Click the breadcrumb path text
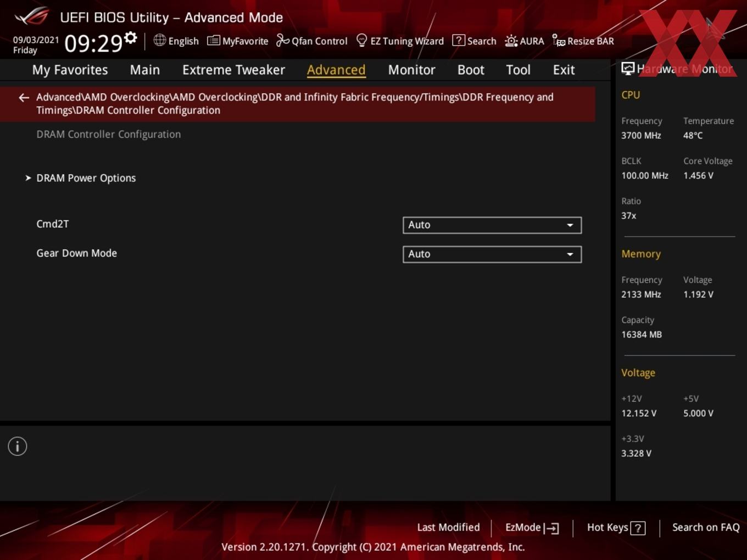This screenshot has width=747, height=560. (295, 104)
